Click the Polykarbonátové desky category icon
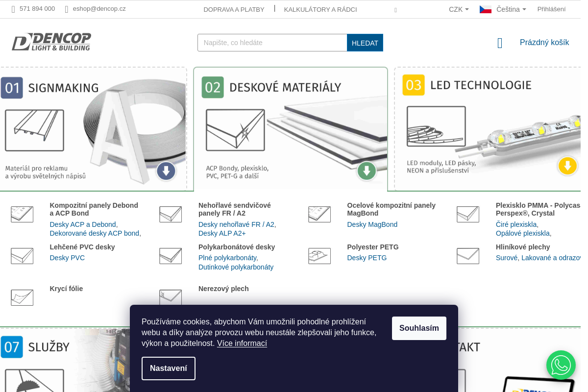Viewport: 588px width, 392px height. [171, 256]
